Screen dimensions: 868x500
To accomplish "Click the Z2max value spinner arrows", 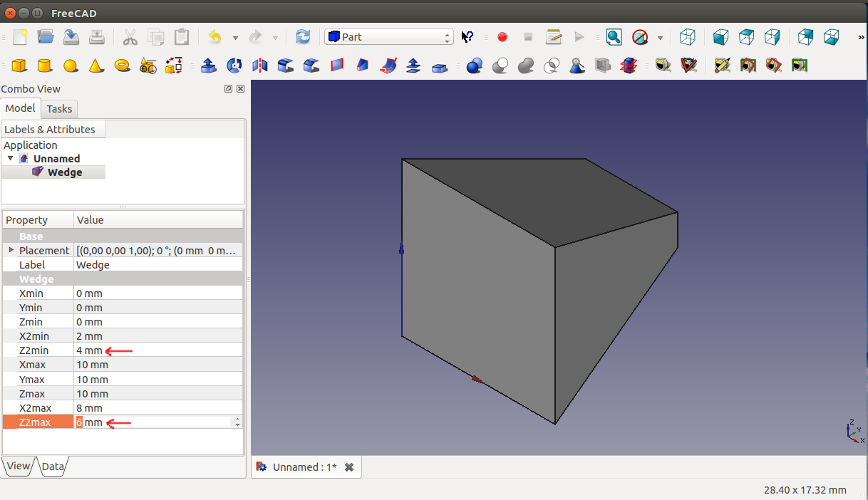I will [x=237, y=422].
